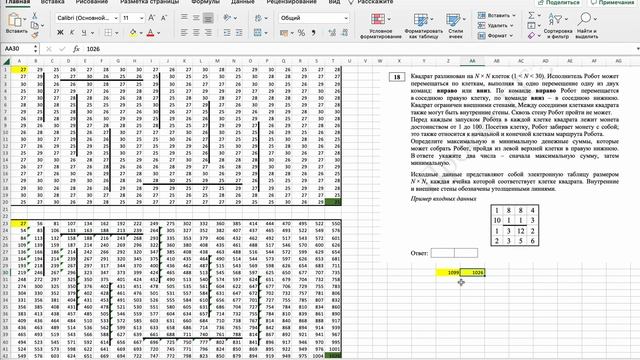Toggle bold Ж formatting
The height and width of the screenshot is (360, 640).
(60, 33)
